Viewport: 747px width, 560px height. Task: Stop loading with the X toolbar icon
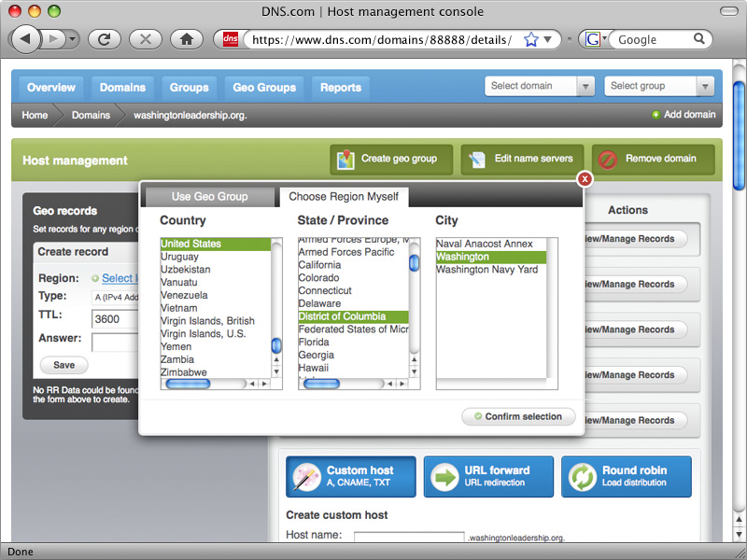[146, 39]
